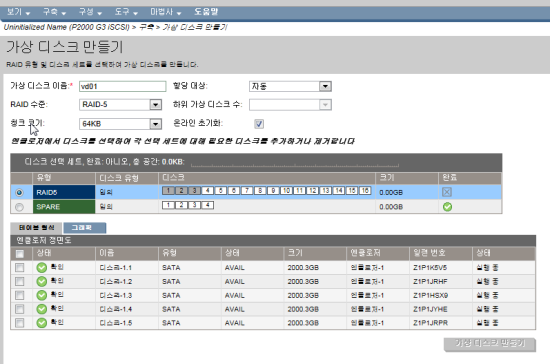Image resolution: width=550 pixels, height=364 pixels.
Task: Open the RAID 수준 dropdown showing RAID-5
Action: click(x=120, y=105)
